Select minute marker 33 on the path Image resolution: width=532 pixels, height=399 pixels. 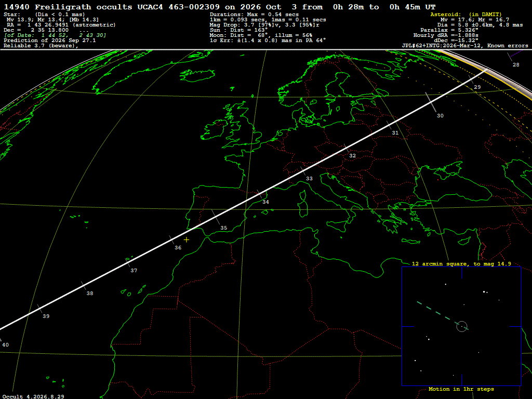pyautogui.click(x=309, y=179)
